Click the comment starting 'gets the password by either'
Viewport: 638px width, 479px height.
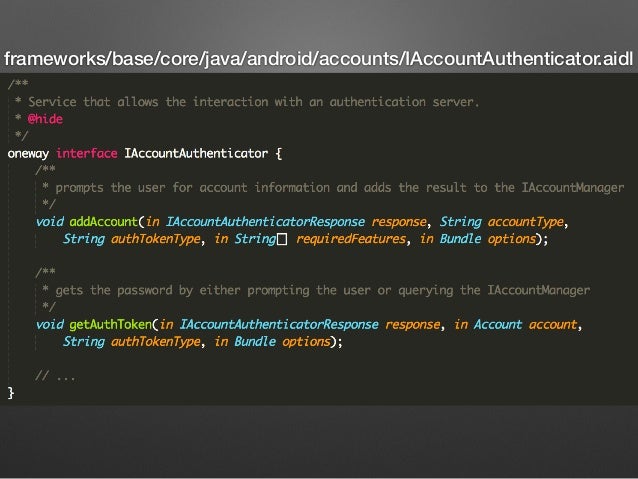point(316,290)
